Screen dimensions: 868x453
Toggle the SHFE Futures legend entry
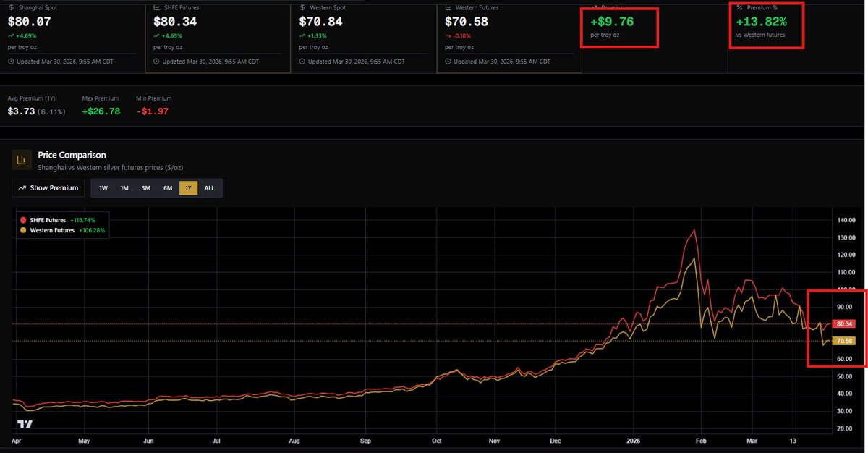[x=58, y=219]
